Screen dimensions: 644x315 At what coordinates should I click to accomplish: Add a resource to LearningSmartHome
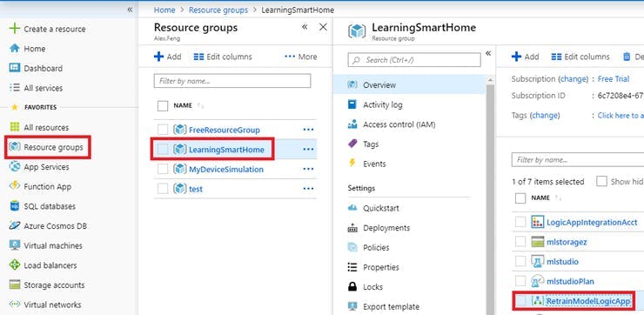(526, 57)
